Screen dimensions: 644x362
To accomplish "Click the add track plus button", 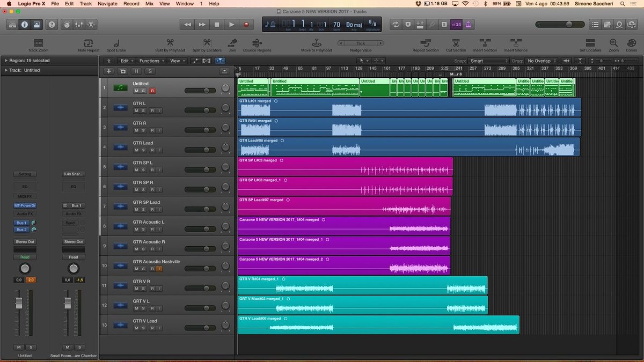I will 108,71.
